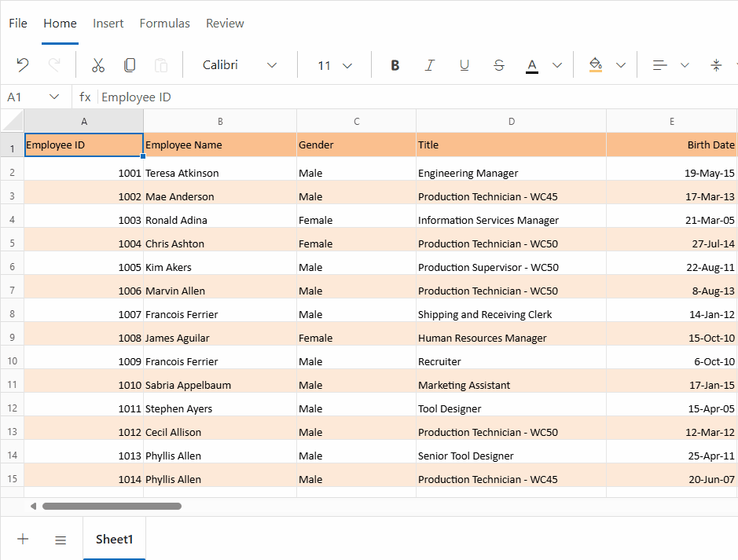Click the Undo icon
This screenshot has width=738, height=560.
[x=23, y=65]
